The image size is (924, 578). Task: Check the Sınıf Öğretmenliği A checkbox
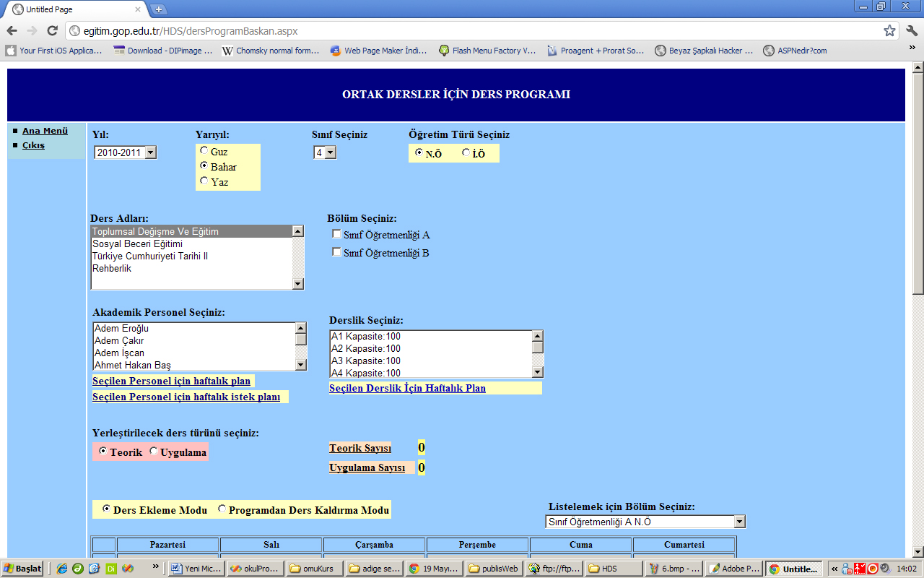(336, 234)
